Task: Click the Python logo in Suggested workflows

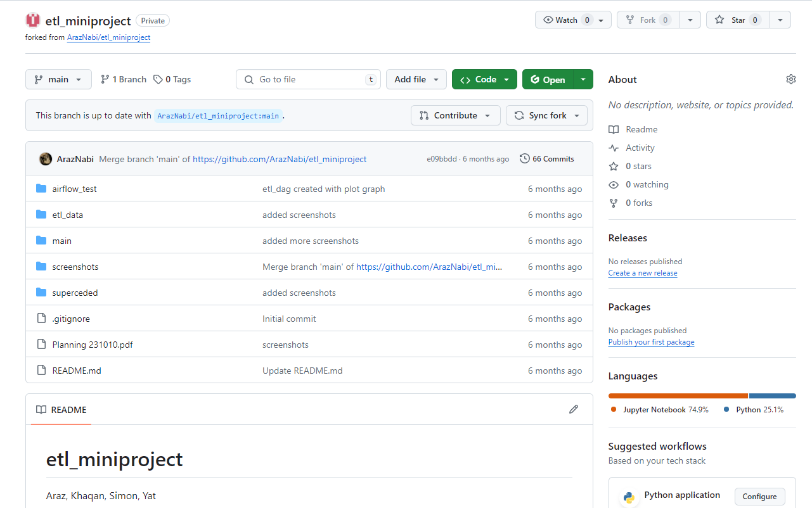Action: (629, 497)
